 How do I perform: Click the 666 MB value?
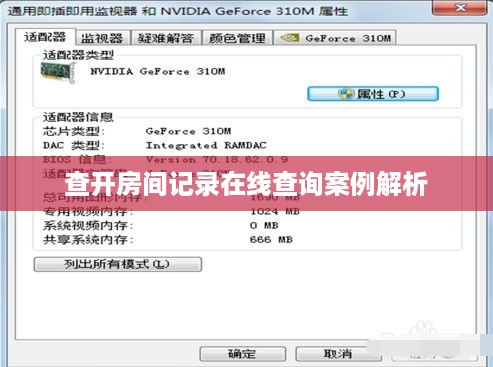[271, 240]
